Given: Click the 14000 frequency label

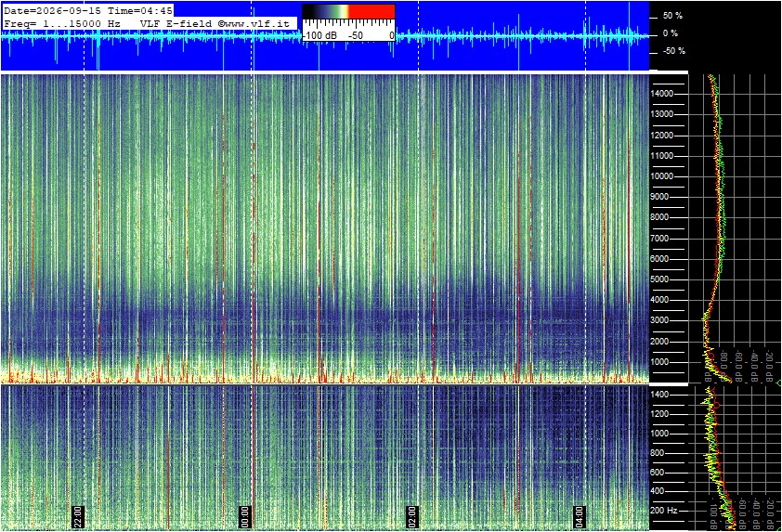Looking at the screenshot, I should (x=661, y=94).
